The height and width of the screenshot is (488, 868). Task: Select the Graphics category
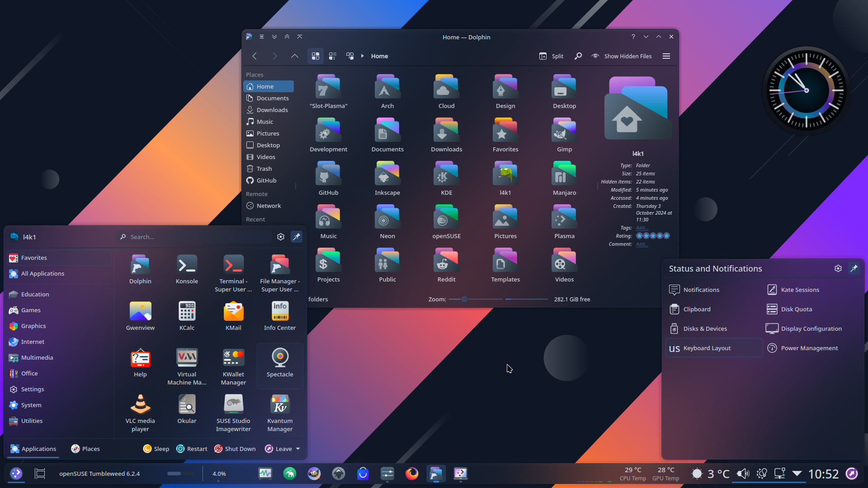pyautogui.click(x=59, y=326)
